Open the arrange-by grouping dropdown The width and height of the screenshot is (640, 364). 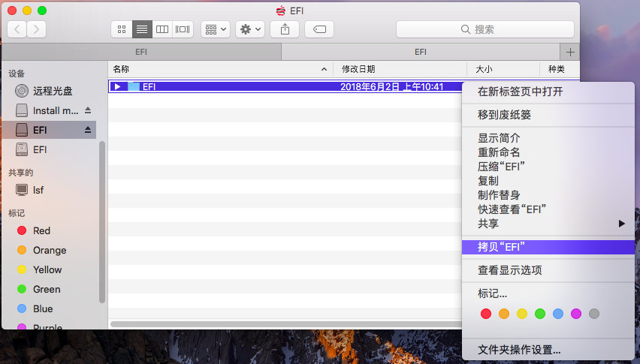point(216,29)
